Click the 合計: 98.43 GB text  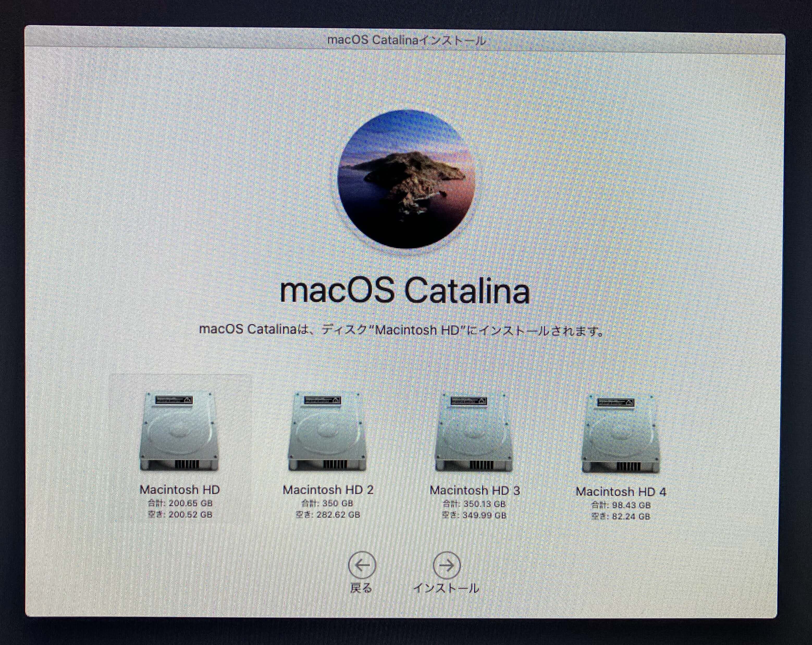coord(621,505)
